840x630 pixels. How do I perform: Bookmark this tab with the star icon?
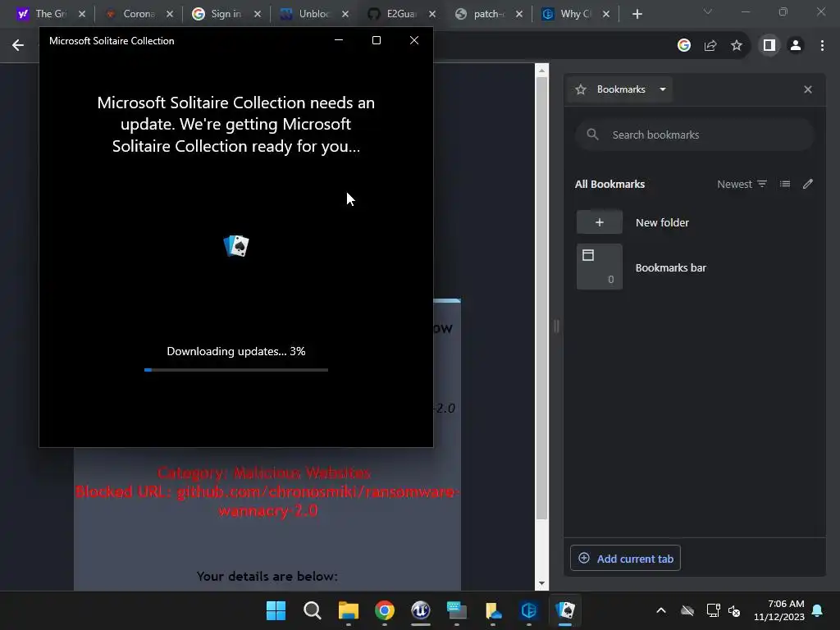pyautogui.click(x=737, y=46)
